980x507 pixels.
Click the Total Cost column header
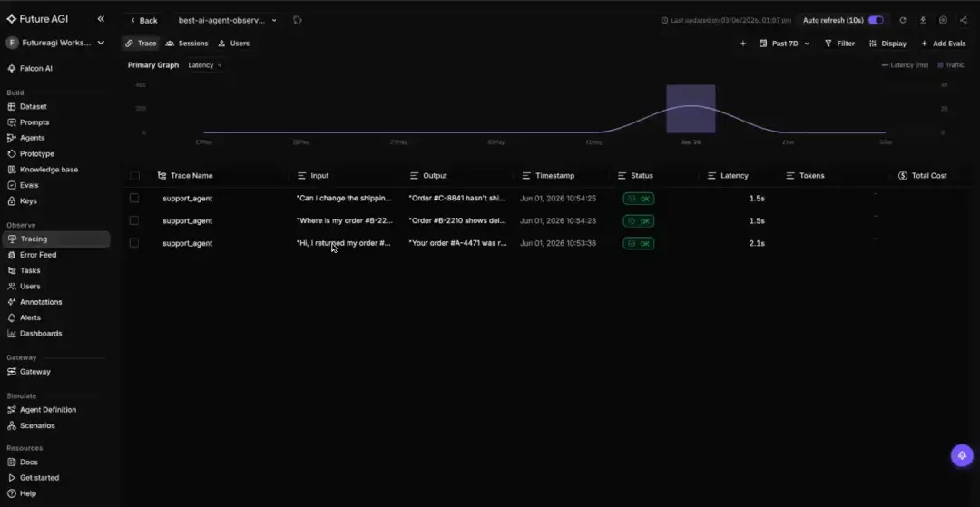(x=923, y=175)
